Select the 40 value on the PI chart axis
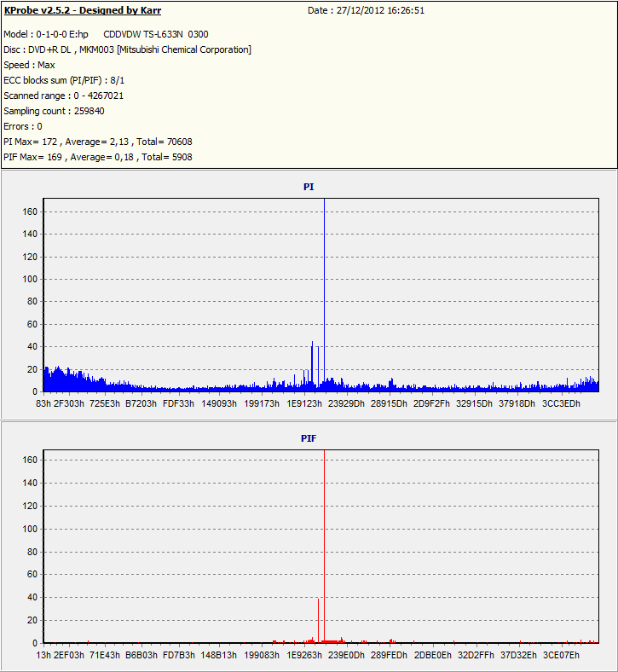This screenshot has width=618, height=672. (32, 347)
